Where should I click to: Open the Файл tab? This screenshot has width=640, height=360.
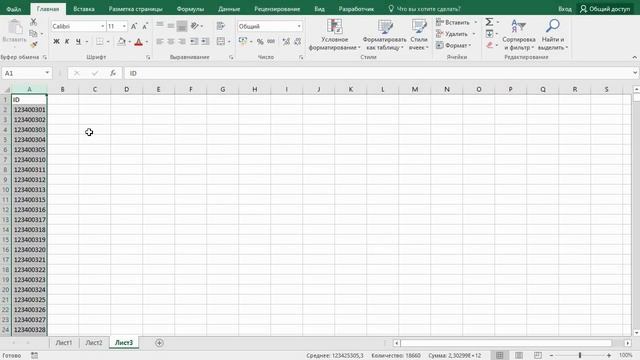[x=14, y=9]
